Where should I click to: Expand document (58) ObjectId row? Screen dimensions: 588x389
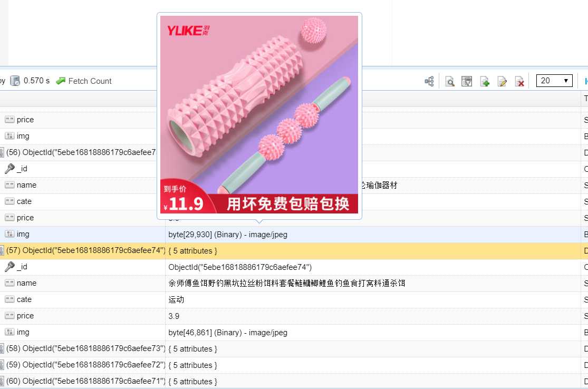[2, 349]
